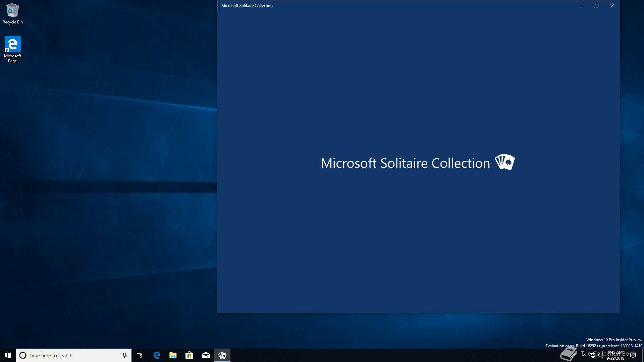644x362 pixels.
Task: Click the large 'Microsoft Solitaire Collection' splash text
Action: (405, 163)
